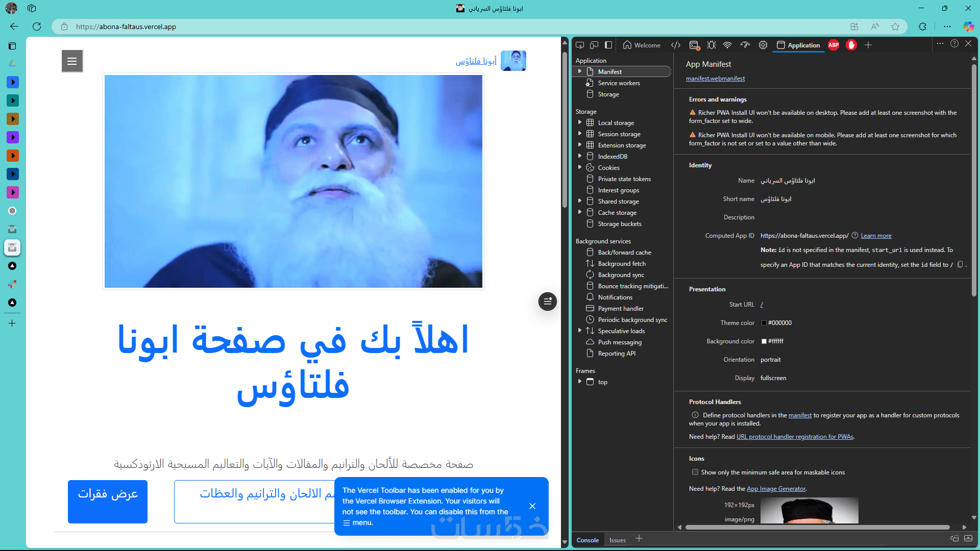The height and width of the screenshot is (551, 980).
Task: Open the Network panel wifi icon
Action: click(x=727, y=45)
